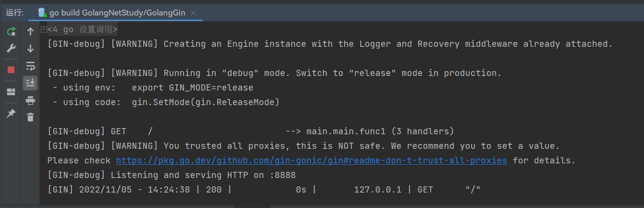
Task: Open run configuration settings wrench
Action: tap(11, 49)
